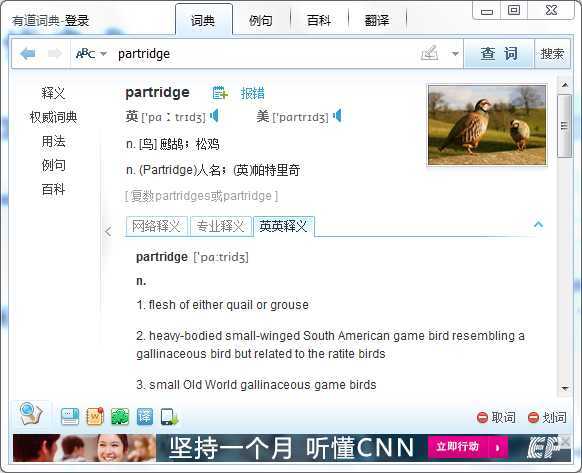Switch to the 专业释义 tab
The height and width of the screenshot is (473, 582).
[x=220, y=226]
